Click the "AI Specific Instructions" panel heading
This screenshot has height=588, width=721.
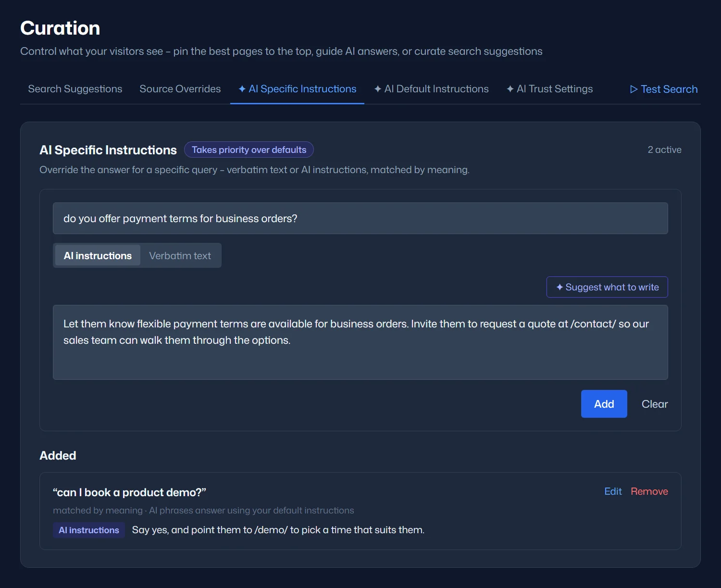108,150
